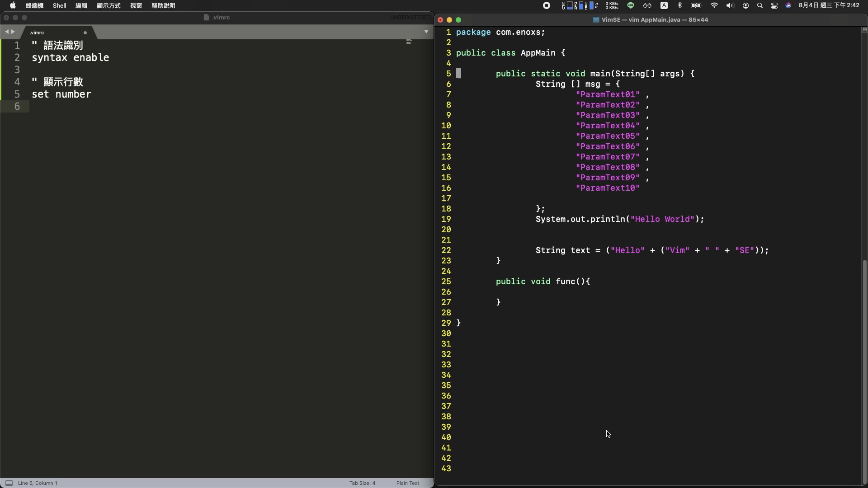The height and width of the screenshot is (488, 868).
Task: Click the Siri icon
Action: coord(788,5)
